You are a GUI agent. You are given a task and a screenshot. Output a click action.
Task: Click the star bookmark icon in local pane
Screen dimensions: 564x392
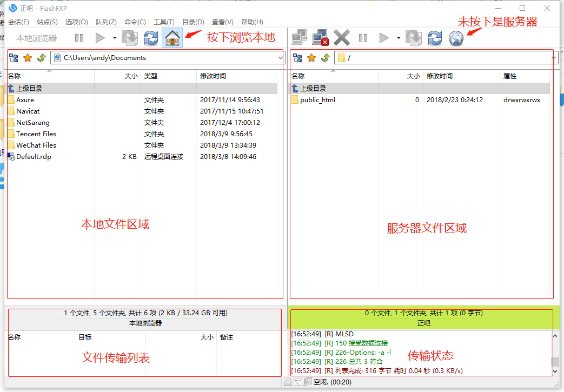[28, 58]
